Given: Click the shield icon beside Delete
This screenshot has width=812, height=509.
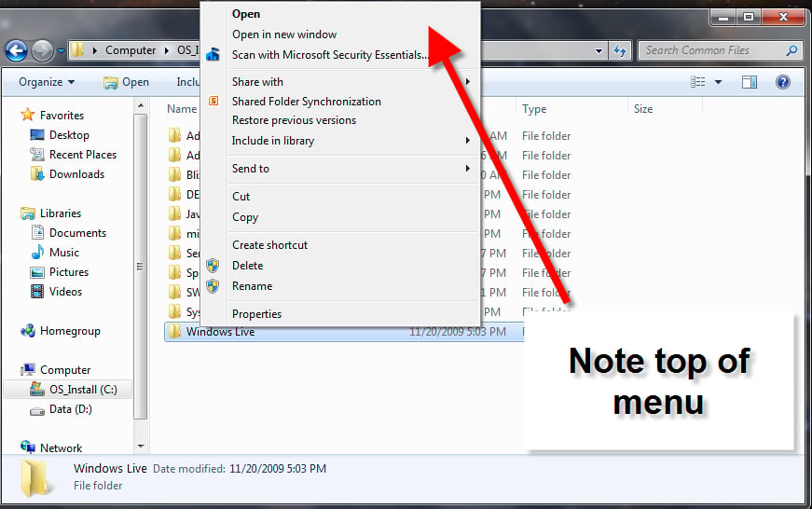Looking at the screenshot, I should [213, 266].
